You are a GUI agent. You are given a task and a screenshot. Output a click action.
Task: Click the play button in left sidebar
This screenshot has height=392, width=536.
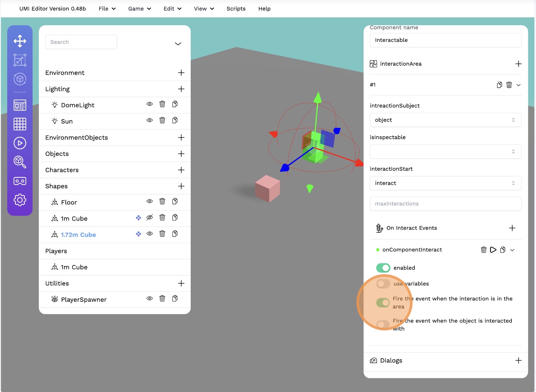20,143
